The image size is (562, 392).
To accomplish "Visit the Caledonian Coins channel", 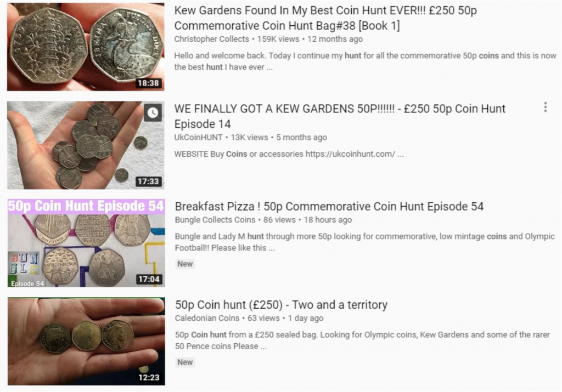I will (x=207, y=318).
